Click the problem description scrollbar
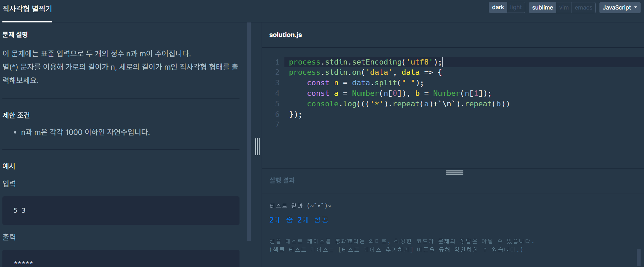Viewport: 644px width, 267px height. (x=249, y=132)
